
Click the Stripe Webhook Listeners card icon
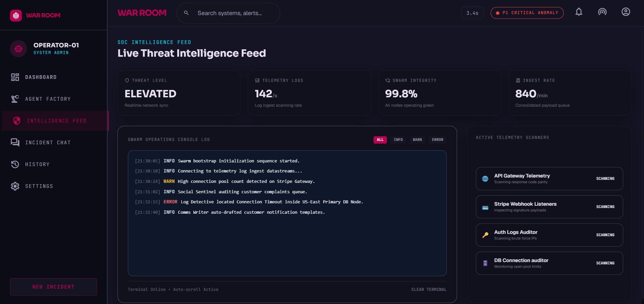pos(485,208)
